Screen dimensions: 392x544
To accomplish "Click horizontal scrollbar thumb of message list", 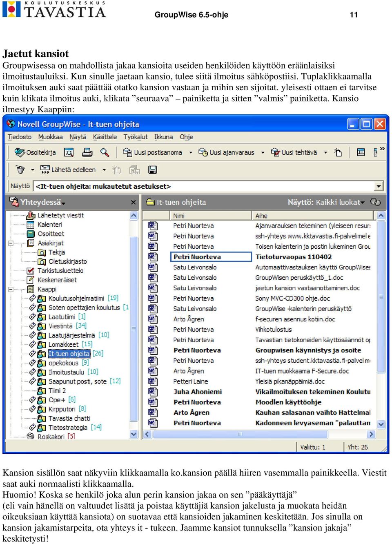I will tap(240, 434).
